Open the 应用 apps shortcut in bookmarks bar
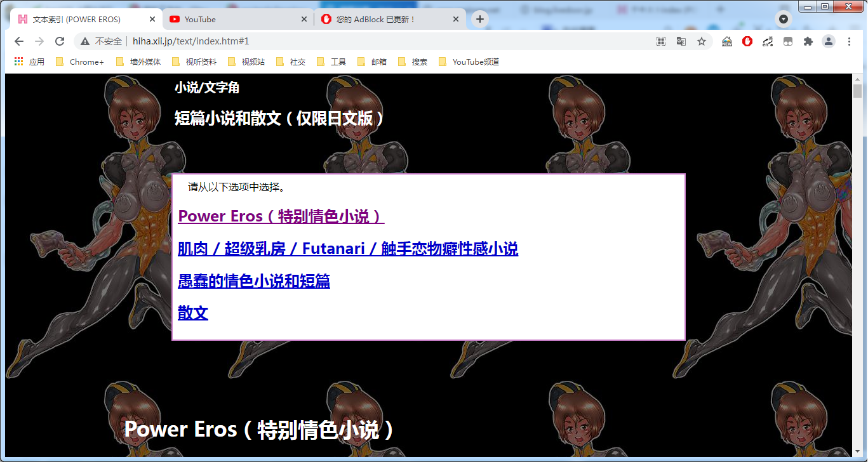Viewport: 868px width, 462px height. [29, 62]
